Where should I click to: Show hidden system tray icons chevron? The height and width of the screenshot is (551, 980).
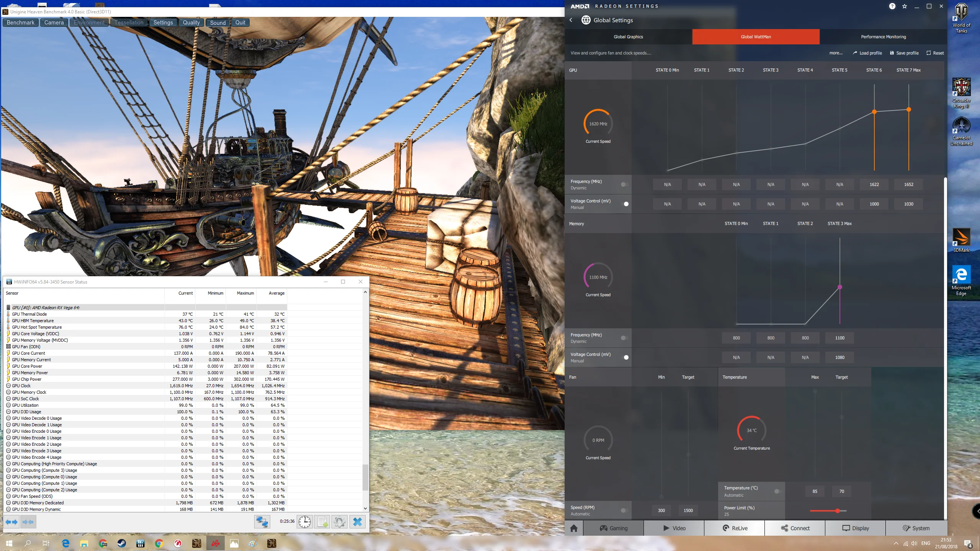pyautogui.click(x=896, y=543)
